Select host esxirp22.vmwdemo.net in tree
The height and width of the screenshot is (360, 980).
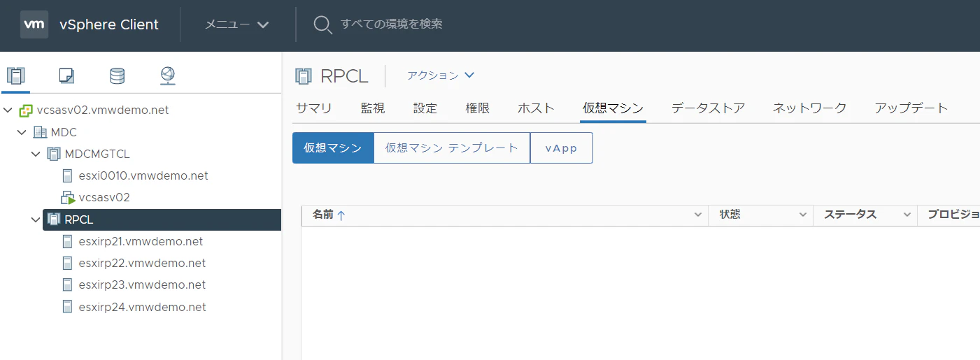point(142,264)
